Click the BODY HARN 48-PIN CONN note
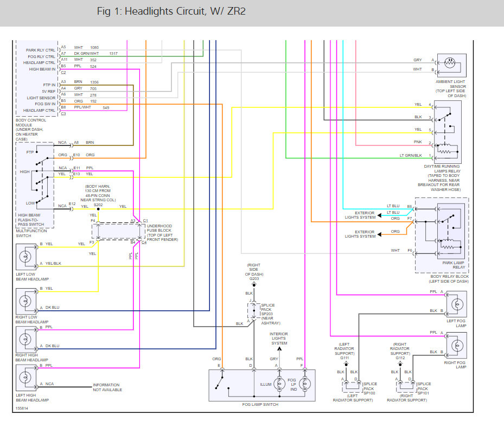This screenshot has height=427, width=504. (x=98, y=193)
